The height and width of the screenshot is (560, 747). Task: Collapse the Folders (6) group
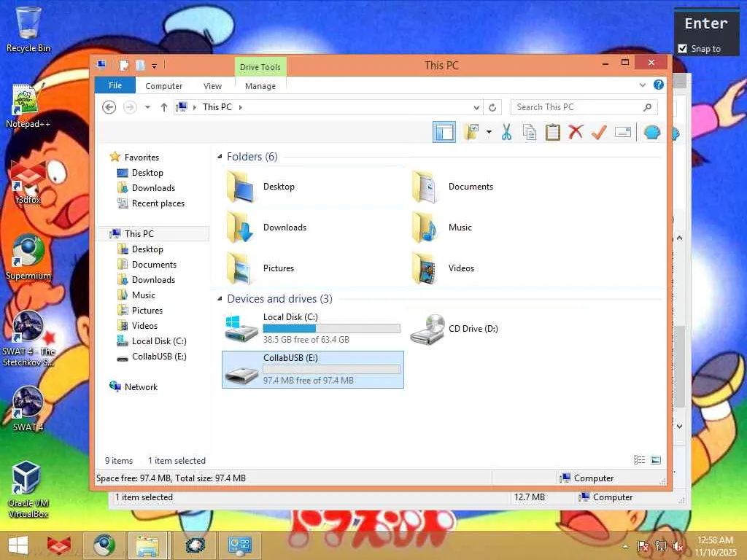tap(220, 156)
